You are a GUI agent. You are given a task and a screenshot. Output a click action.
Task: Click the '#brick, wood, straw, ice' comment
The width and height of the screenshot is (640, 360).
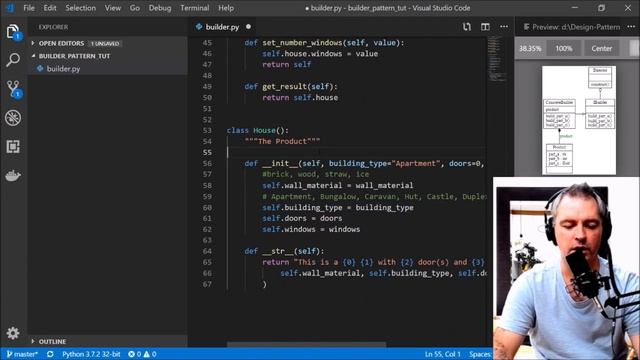316,174
